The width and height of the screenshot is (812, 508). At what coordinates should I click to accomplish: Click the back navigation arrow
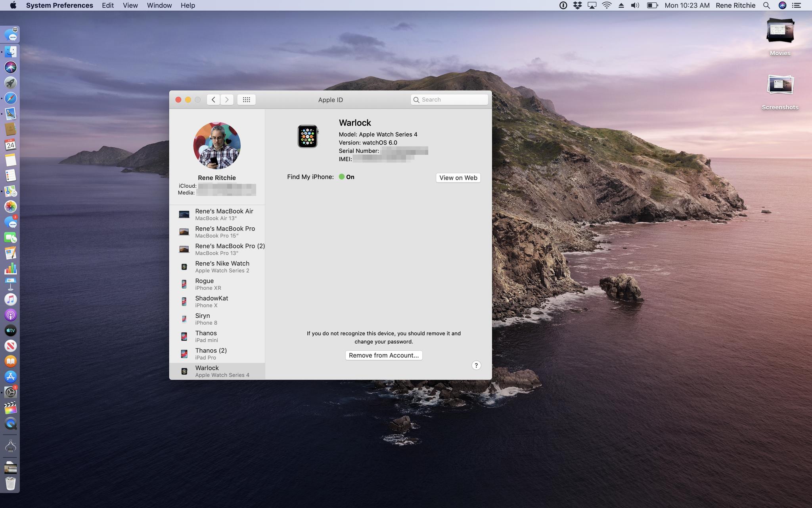213,100
